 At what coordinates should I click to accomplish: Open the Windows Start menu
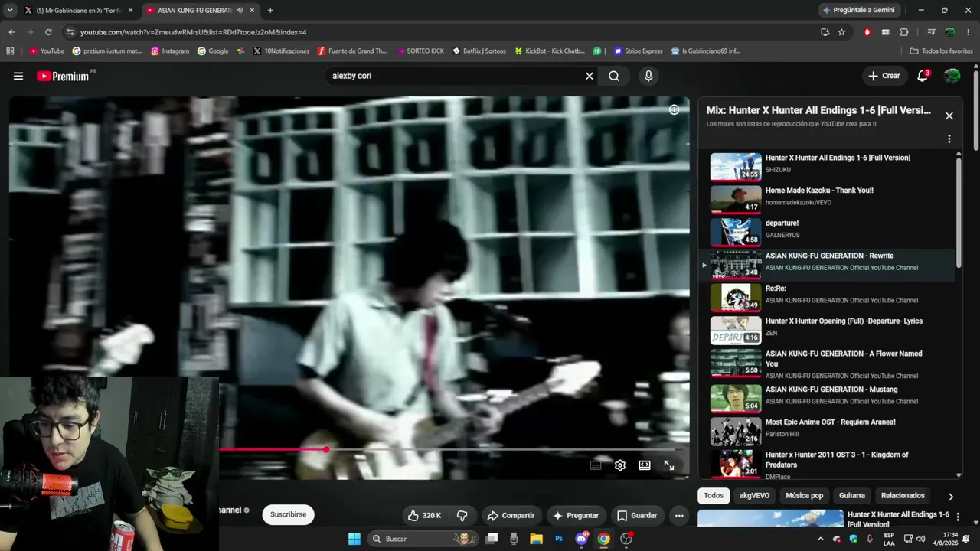coord(354,539)
